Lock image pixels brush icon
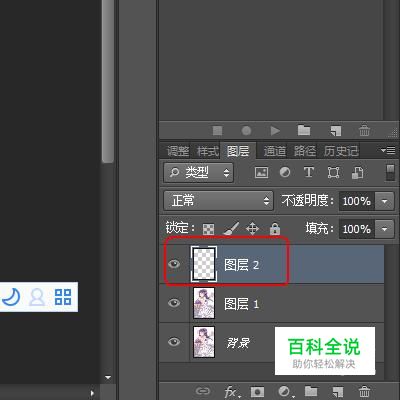 [231, 229]
